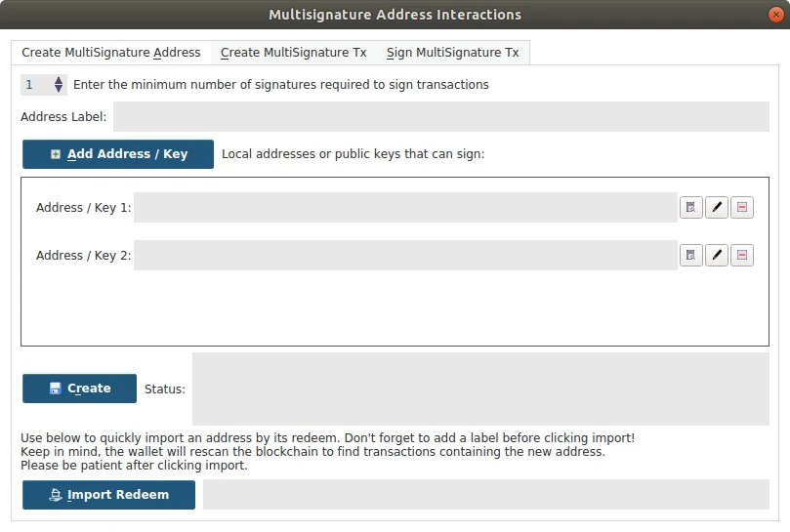Close the Multisignature Address Interactions window
This screenshot has height=532, width=790.
(776, 15)
